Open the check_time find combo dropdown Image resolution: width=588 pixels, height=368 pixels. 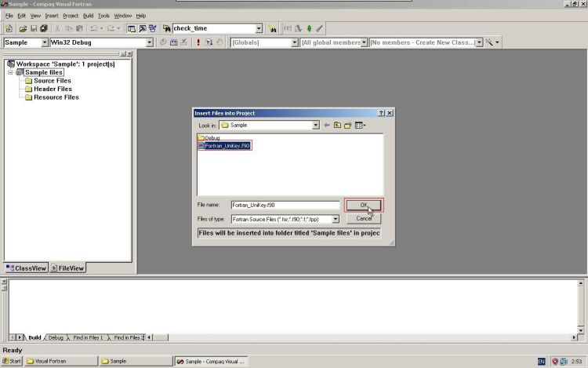pyautogui.click(x=259, y=28)
